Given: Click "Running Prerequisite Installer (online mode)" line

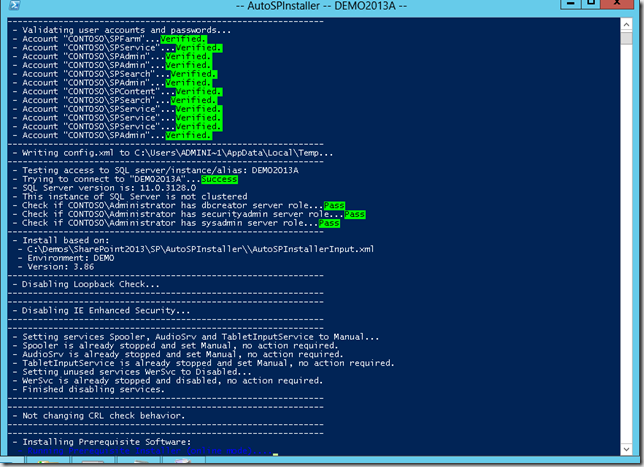Looking at the screenshot, I should click(145, 451).
